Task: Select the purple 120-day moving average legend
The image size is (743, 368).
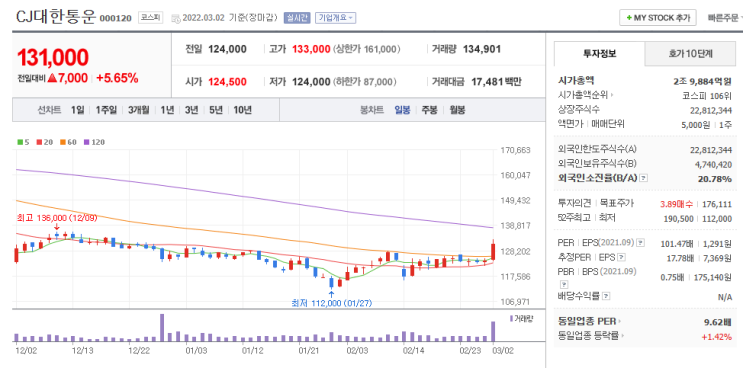Action: [94, 142]
